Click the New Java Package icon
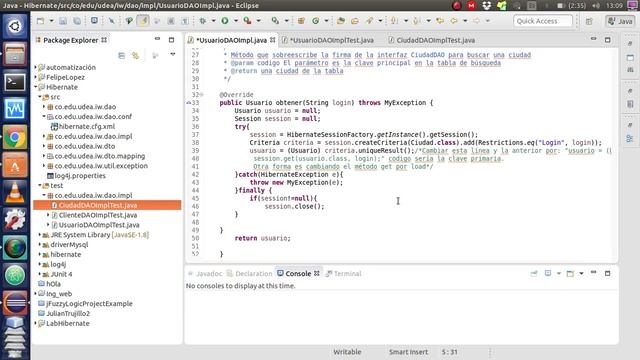640x360 pixels. (301, 21)
